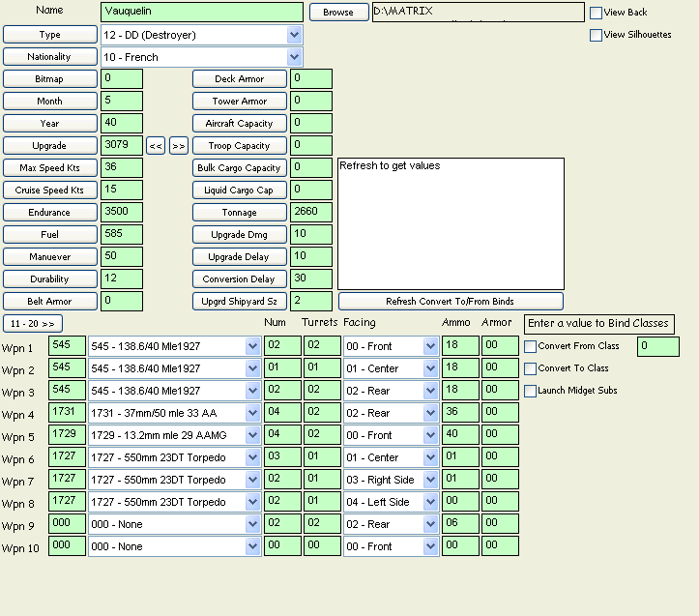
Task: Click the Upgrade Dmg button
Action: (240, 235)
